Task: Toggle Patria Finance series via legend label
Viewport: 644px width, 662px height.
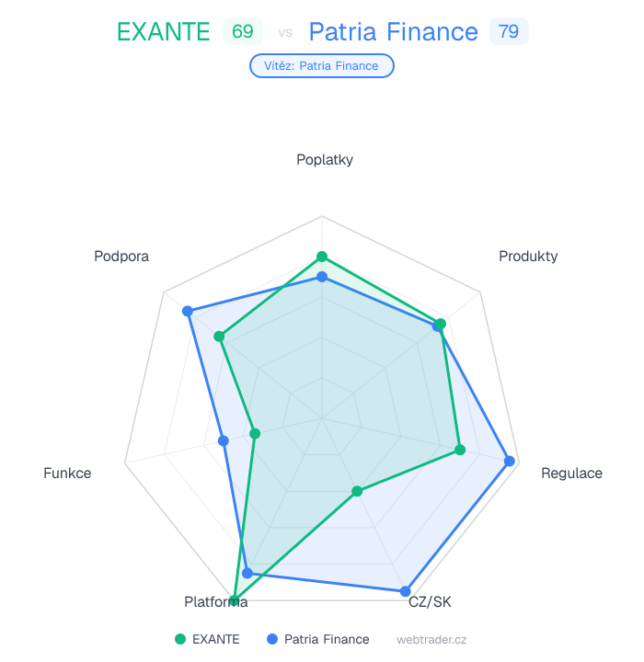Action: (x=327, y=639)
